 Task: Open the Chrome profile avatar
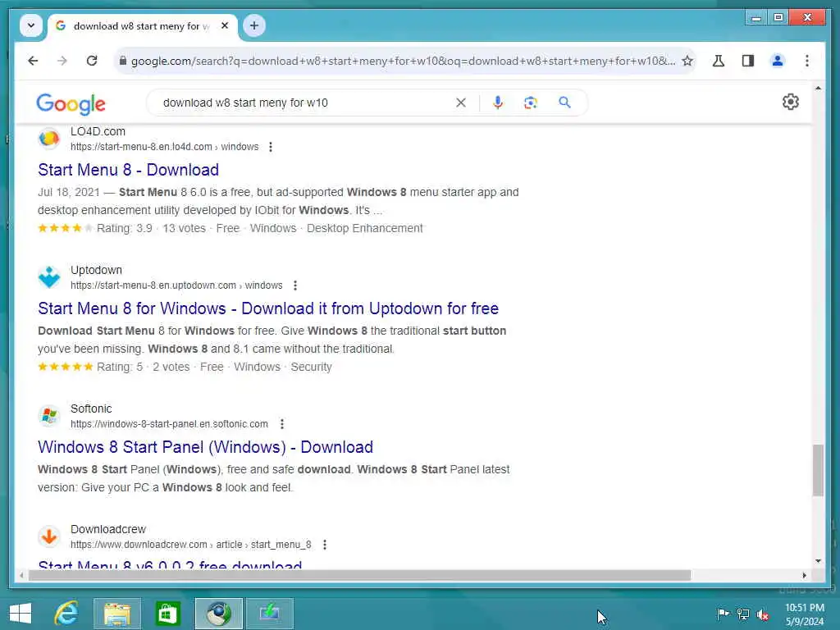click(778, 61)
